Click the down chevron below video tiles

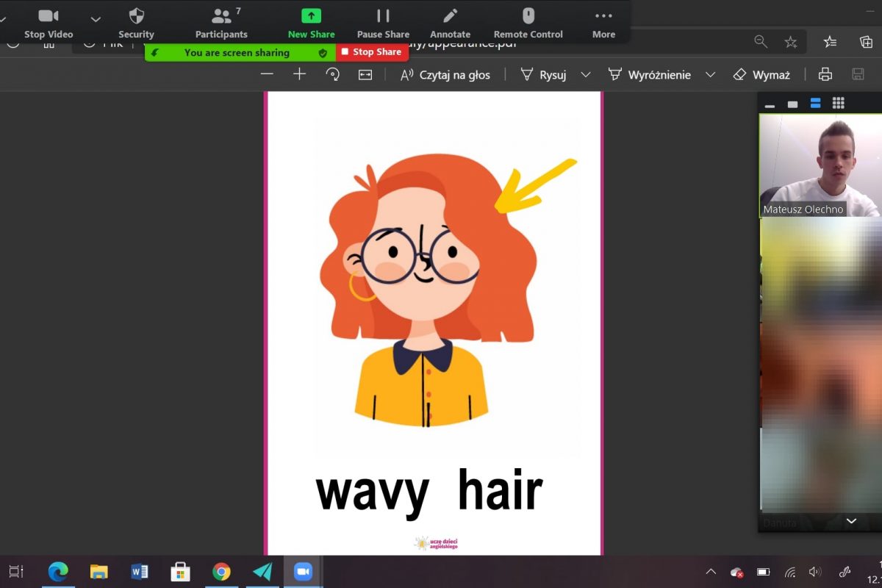(851, 521)
